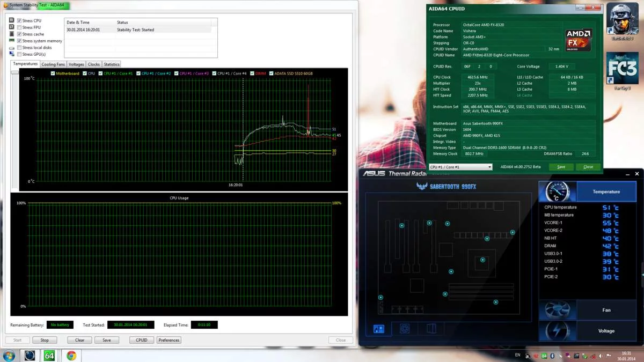
Task: Click the Temperature gauge icon
Action: click(557, 191)
